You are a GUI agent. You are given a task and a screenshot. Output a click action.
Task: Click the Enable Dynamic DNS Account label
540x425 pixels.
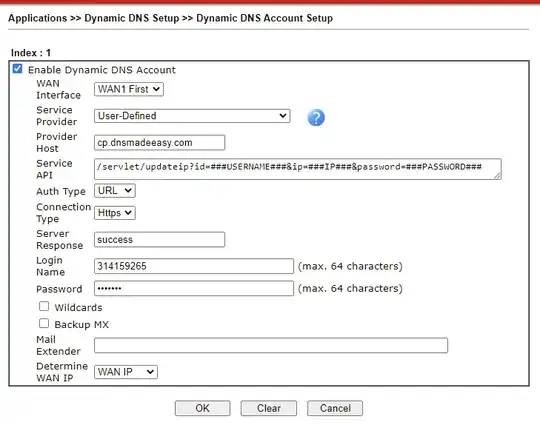(x=102, y=70)
